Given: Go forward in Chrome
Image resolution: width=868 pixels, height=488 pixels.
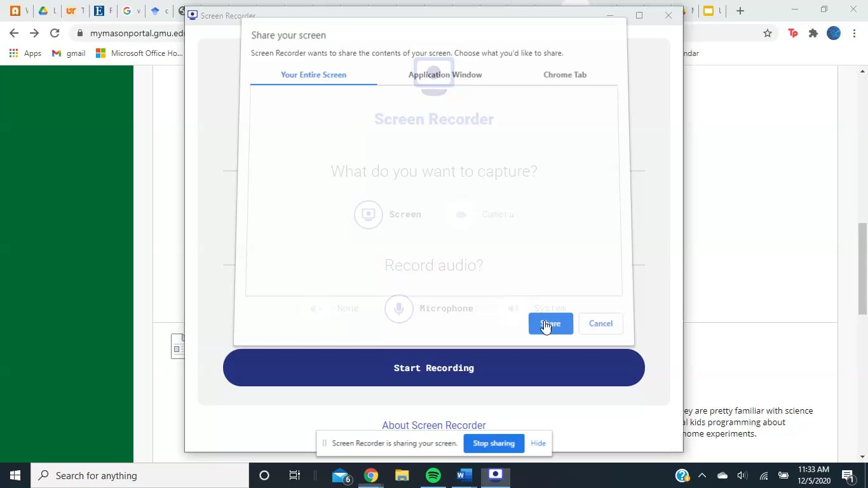Looking at the screenshot, I should pyautogui.click(x=34, y=33).
